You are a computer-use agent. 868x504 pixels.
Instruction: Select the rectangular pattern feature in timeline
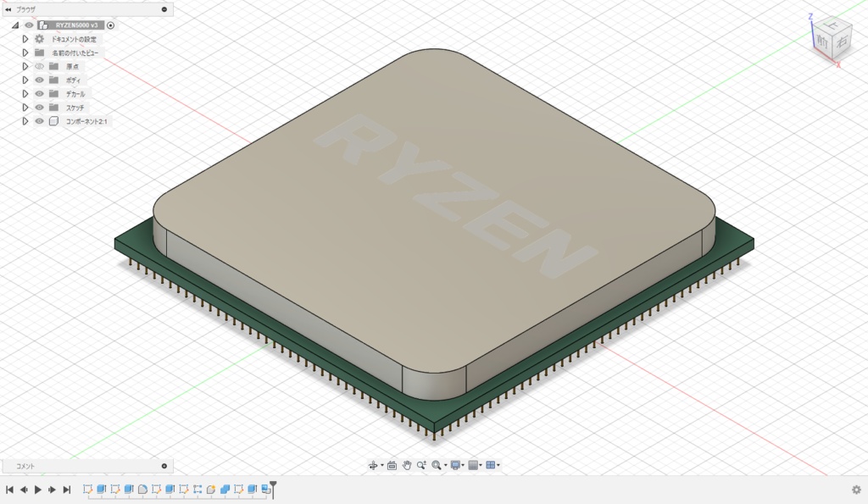point(198,489)
